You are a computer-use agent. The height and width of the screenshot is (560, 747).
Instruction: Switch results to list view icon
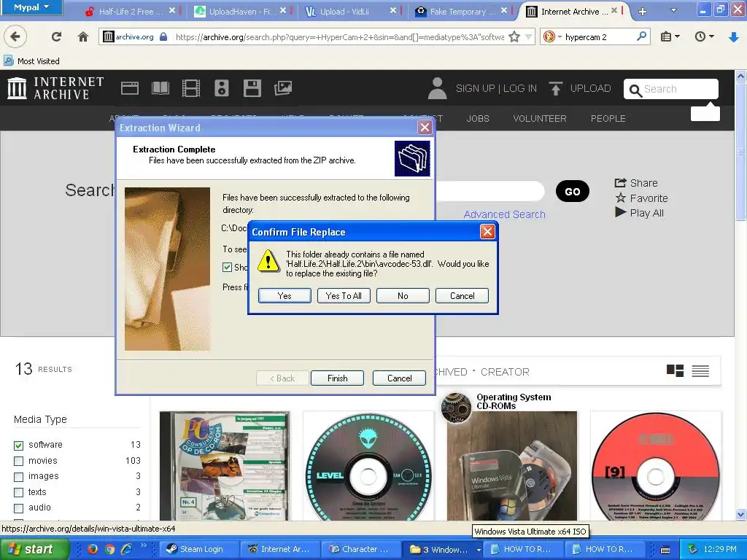(x=700, y=370)
